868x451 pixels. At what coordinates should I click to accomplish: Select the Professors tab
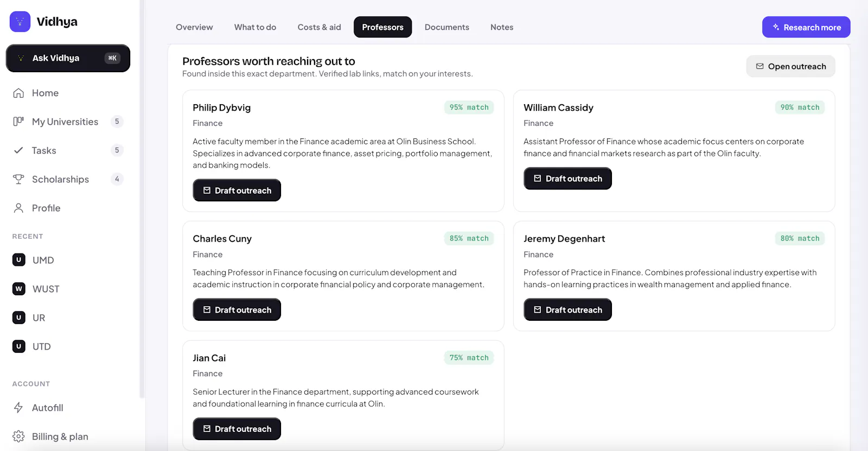pos(382,27)
